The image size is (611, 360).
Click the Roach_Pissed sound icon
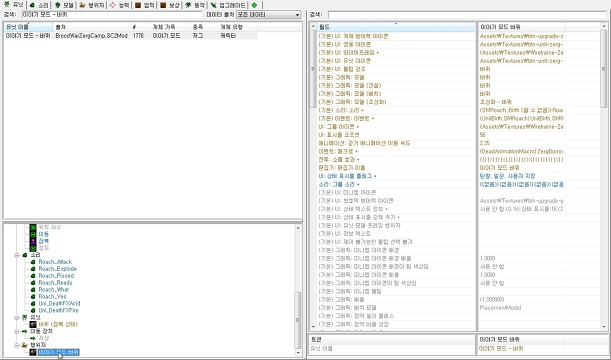click(x=33, y=276)
